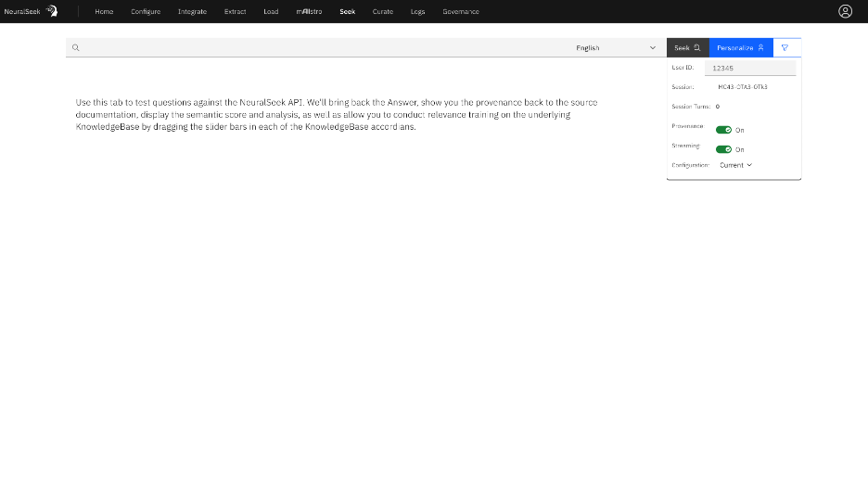Image resolution: width=868 pixels, height=486 pixels.
Task: Switch to the Integrate tab
Action: 192,11
